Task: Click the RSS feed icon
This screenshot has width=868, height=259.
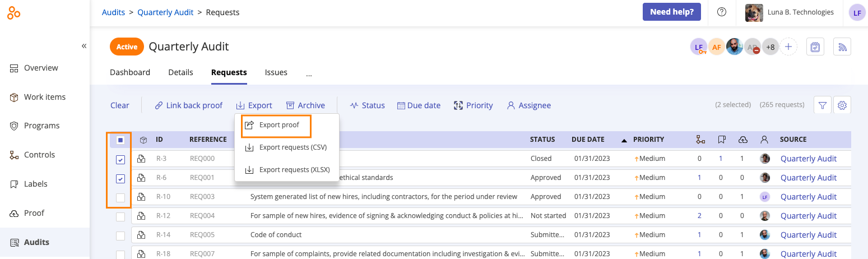Action: point(842,47)
